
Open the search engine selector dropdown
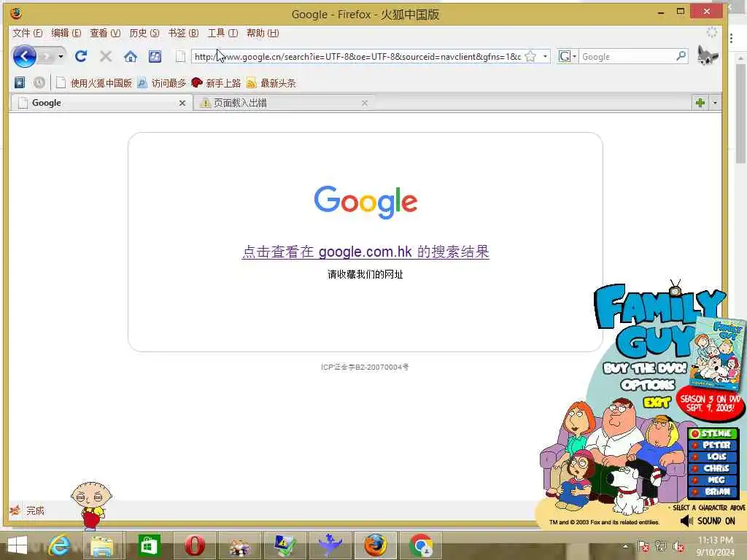[568, 57]
